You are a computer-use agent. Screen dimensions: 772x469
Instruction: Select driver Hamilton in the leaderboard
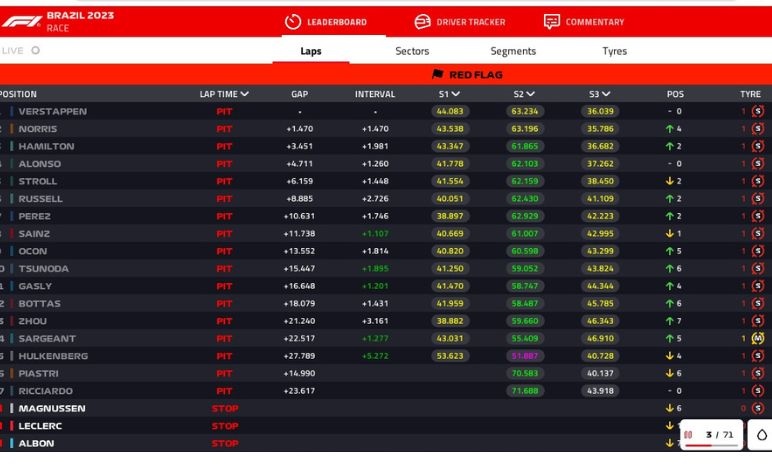(46, 146)
